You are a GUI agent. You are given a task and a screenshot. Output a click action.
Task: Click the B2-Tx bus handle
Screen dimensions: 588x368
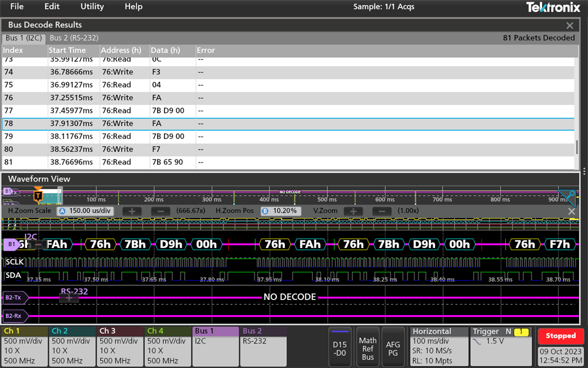(15, 298)
